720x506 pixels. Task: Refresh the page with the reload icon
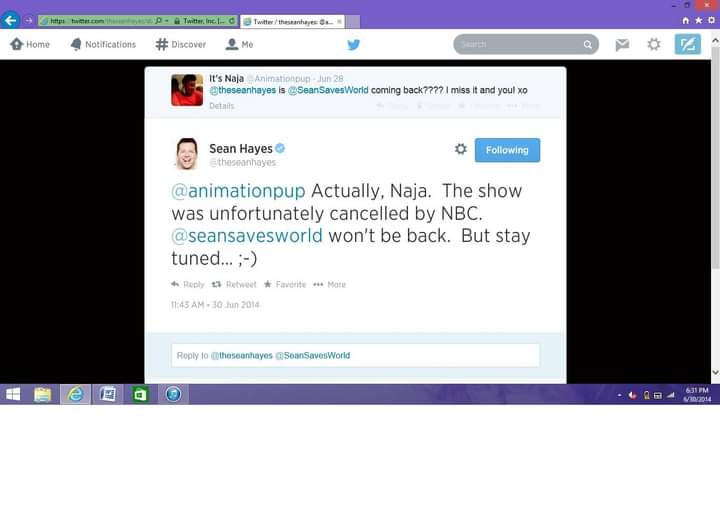(232, 21)
